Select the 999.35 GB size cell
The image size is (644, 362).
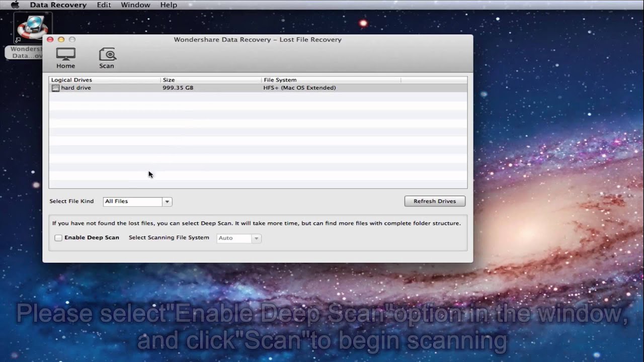178,88
